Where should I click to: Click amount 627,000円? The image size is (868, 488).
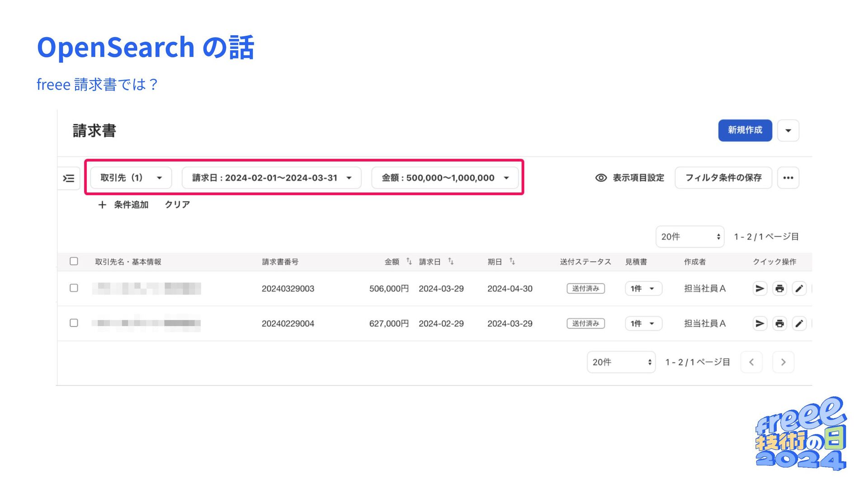tap(389, 324)
